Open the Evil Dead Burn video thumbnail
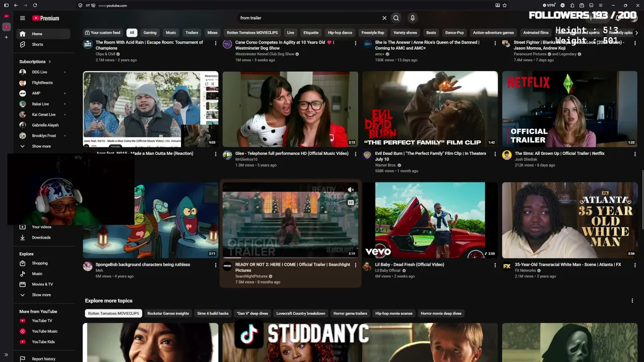Screen dimensions: 644x362 pos(430,109)
